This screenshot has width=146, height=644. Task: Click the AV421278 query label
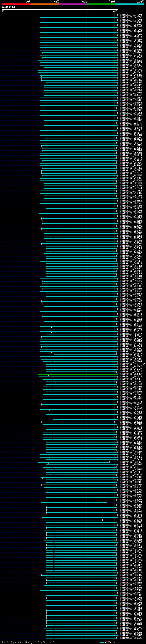[8, 8]
